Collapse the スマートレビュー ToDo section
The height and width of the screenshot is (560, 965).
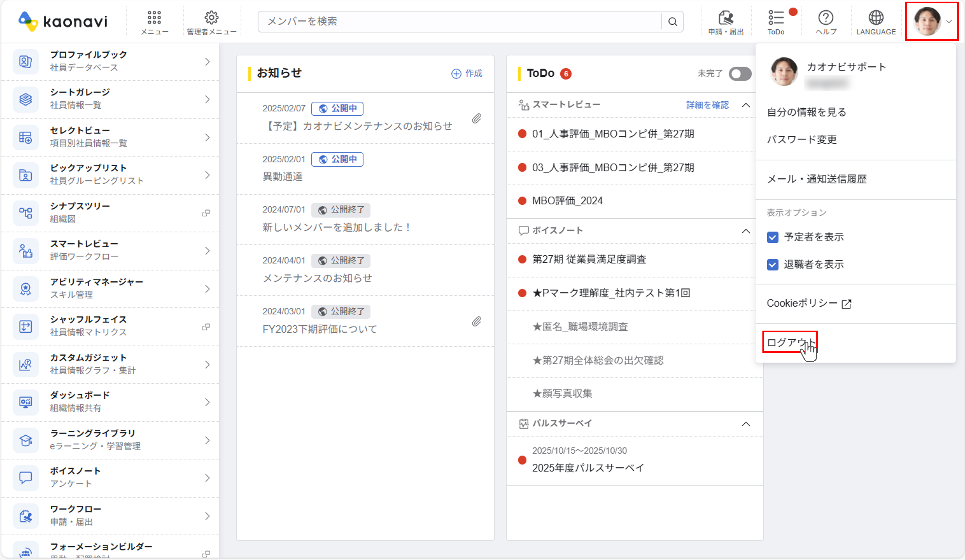coord(745,105)
